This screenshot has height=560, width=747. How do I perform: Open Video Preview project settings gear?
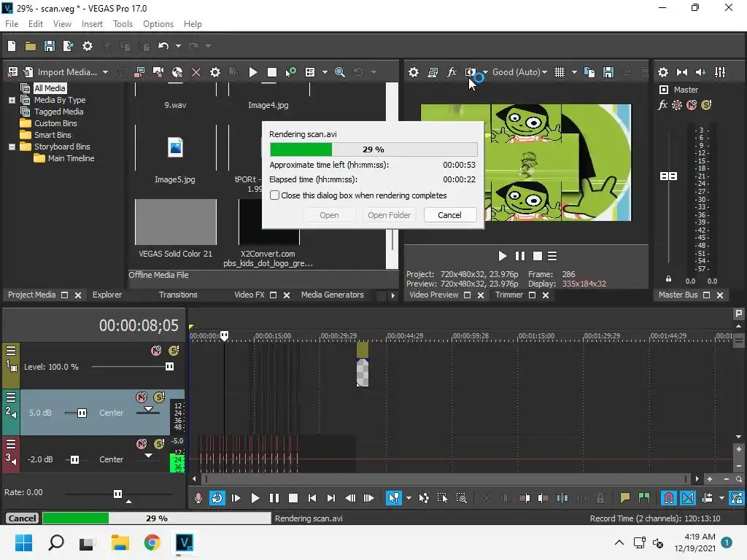click(414, 72)
